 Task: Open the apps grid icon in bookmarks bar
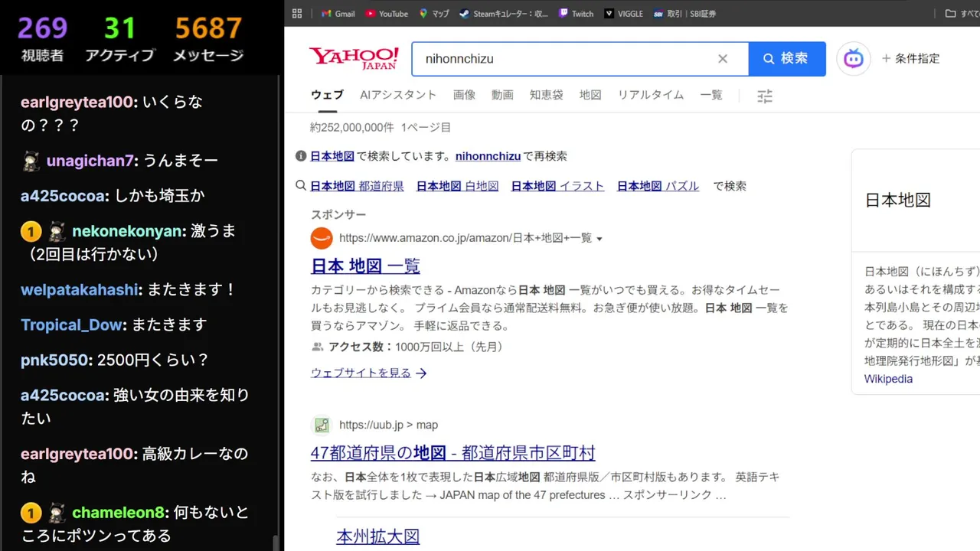coord(297,13)
